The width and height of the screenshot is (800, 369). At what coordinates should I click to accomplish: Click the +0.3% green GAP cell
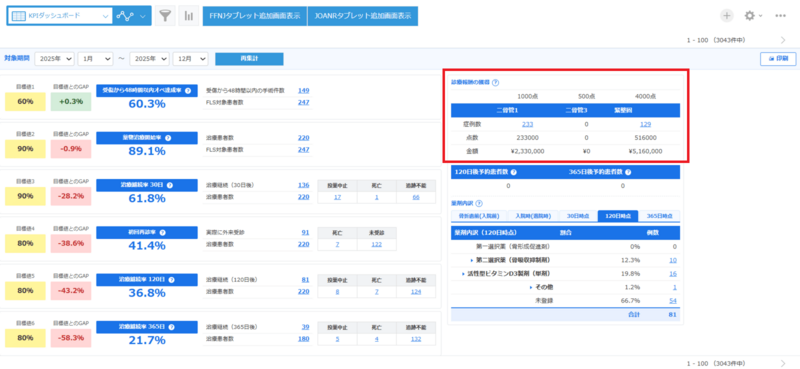71,102
